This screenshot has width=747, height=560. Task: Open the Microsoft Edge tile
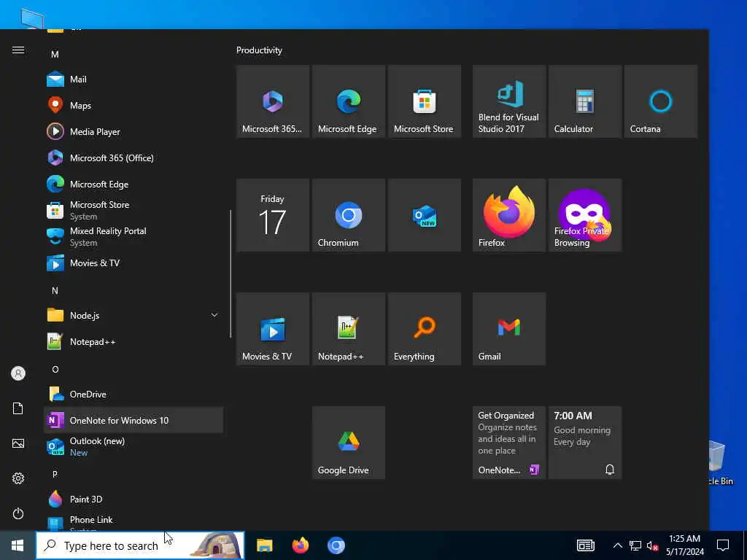click(348, 101)
